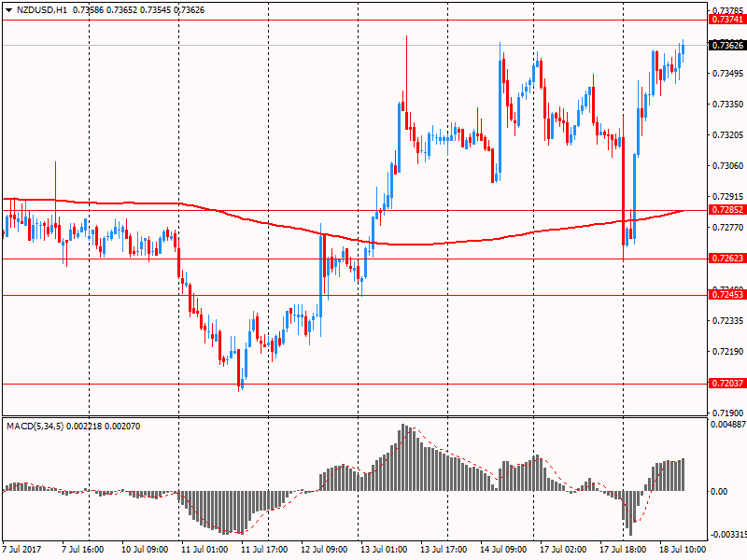Click the 0.73205 price scale value
This screenshot has width=747, height=560.
(x=728, y=135)
